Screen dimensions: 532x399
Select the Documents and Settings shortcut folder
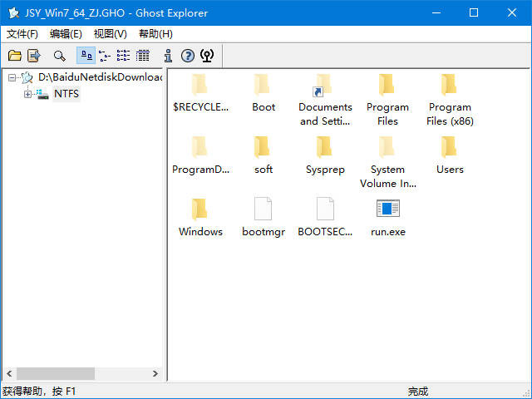[325, 100]
